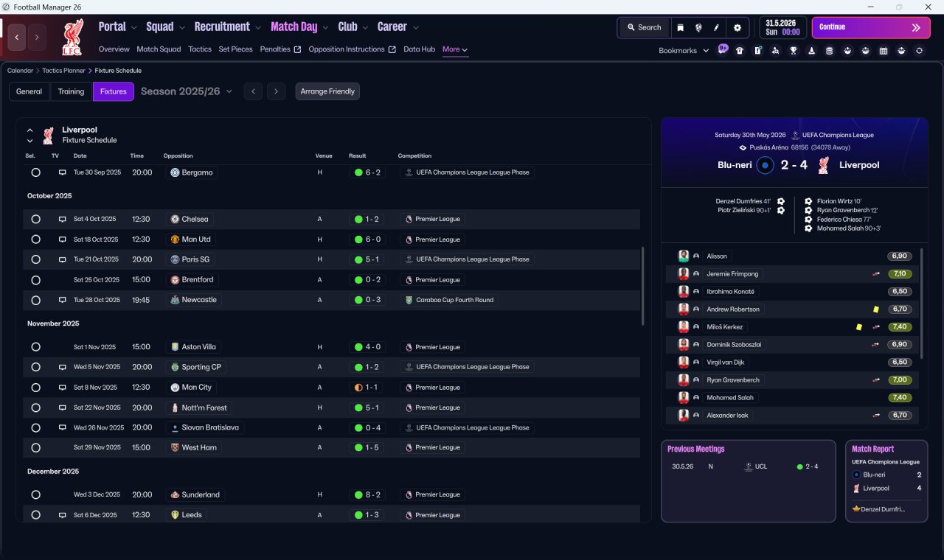Viewport: 944px width, 560px height.
Task: Collapse the Liverpool Fixture Schedule section
Action: coord(30,130)
